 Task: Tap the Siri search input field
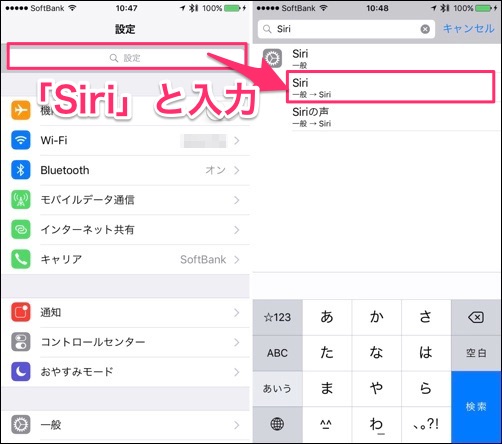(346, 29)
